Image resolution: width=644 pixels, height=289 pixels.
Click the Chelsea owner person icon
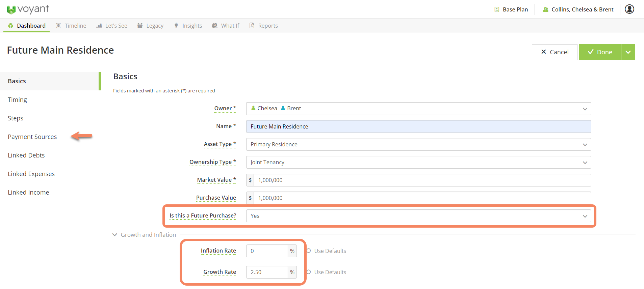(254, 108)
